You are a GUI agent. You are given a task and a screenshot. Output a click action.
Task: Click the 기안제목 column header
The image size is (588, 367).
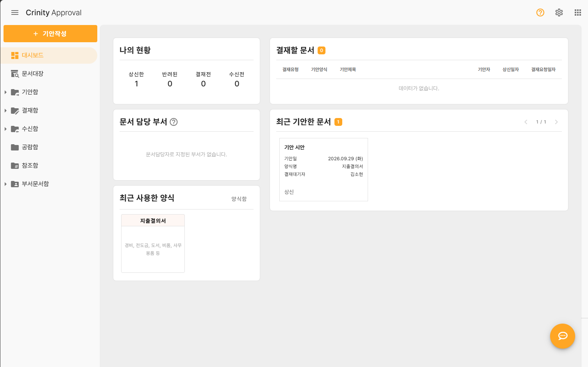click(x=348, y=70)
